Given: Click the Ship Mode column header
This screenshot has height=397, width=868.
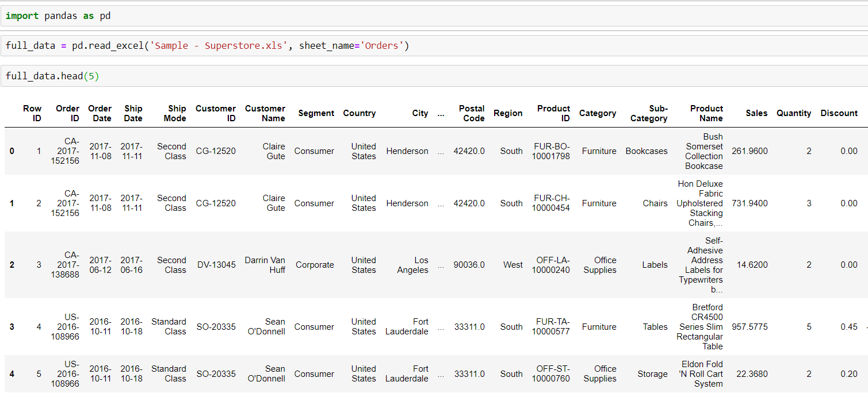Looking at the screenshot, I should (174, 113).
